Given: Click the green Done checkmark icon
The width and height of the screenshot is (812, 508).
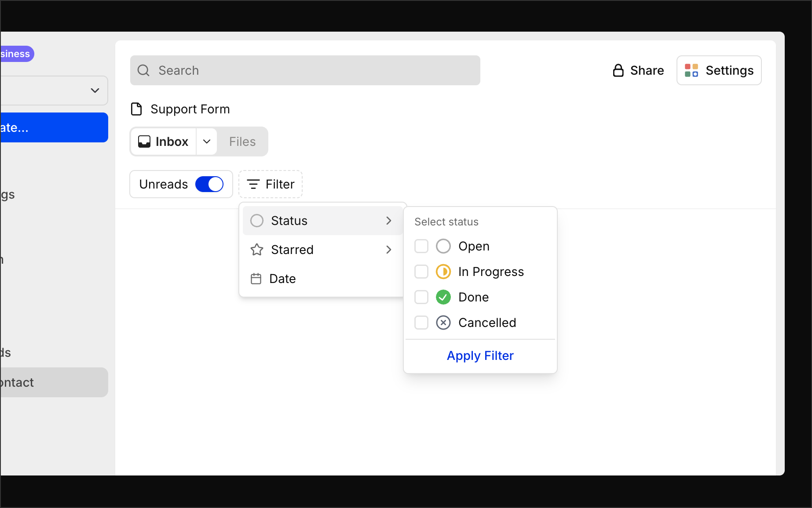Looking at the screenshot, I should pyautogui.click(x=443, y=297).
